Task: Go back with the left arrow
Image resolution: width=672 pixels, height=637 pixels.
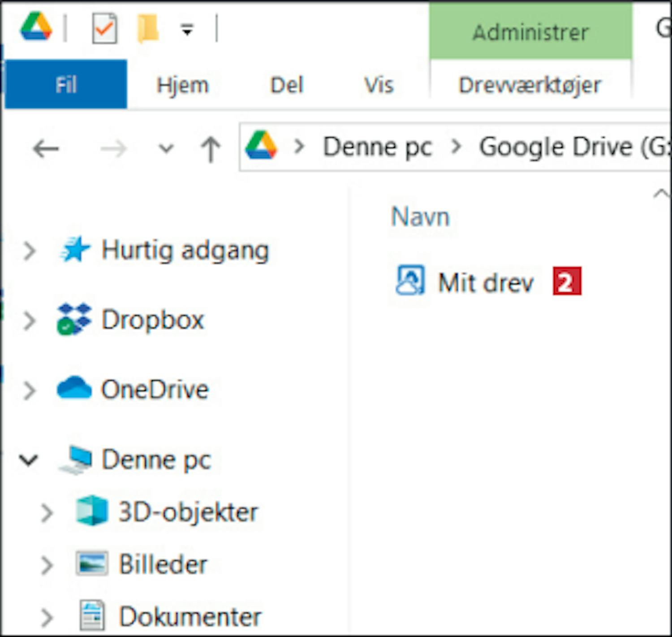Action: pyautogui.click(x=46, y=148)
